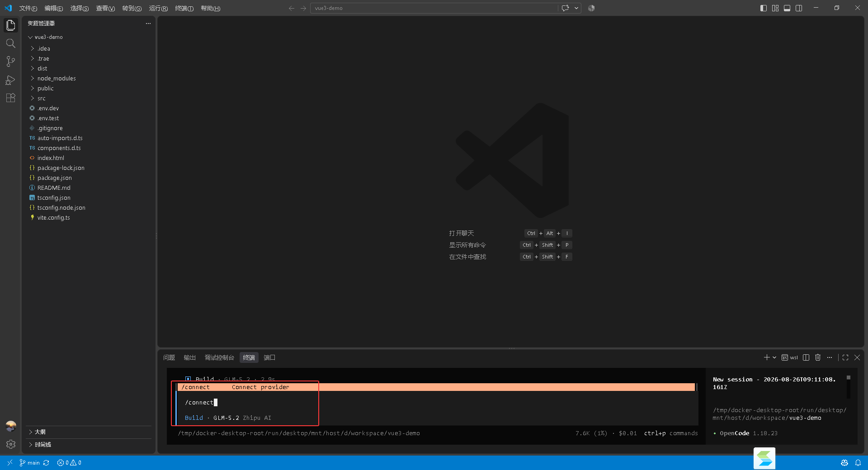Switch to the 输出 panel tab
Image resolution: width=868 pixels, height=470 pixels.
click(189, 357)
